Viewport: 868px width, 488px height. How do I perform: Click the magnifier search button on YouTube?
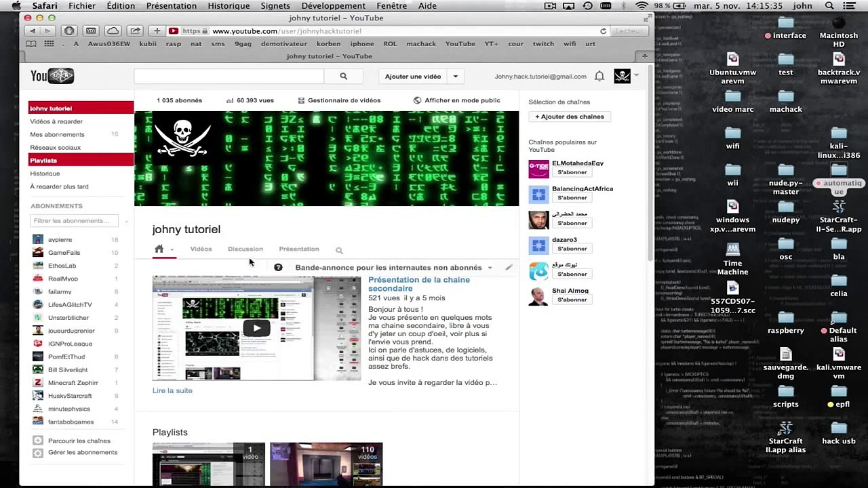click(344, 77)
